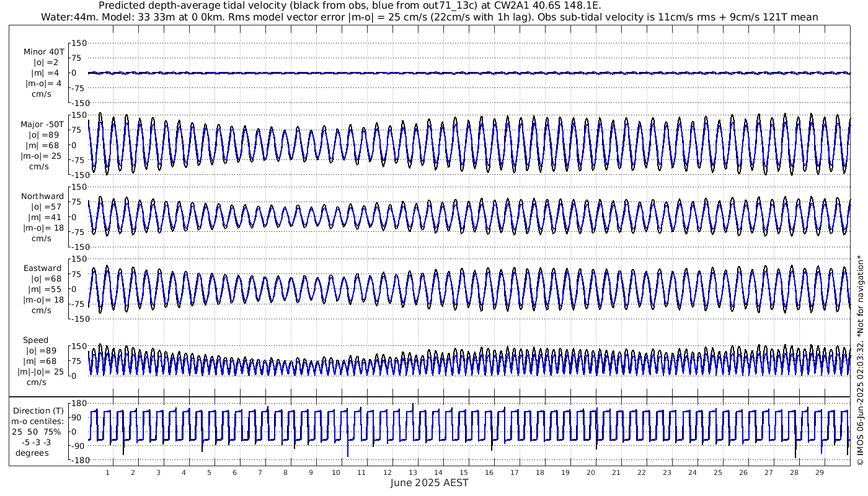868x496 pixels.
Task: Click the day '10' tick label on the x-axis
Action: pyautogui.click(x=336, y=472)
